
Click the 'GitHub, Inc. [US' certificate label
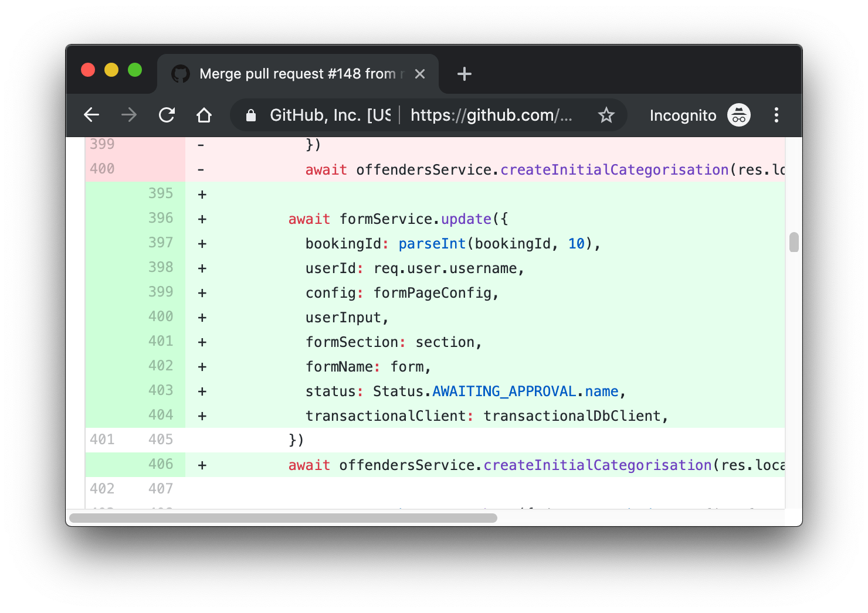click(x=330, y=115)
